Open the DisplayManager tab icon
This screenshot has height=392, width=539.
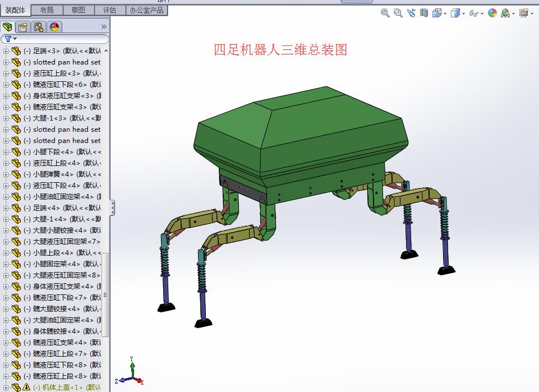(54, 26)
